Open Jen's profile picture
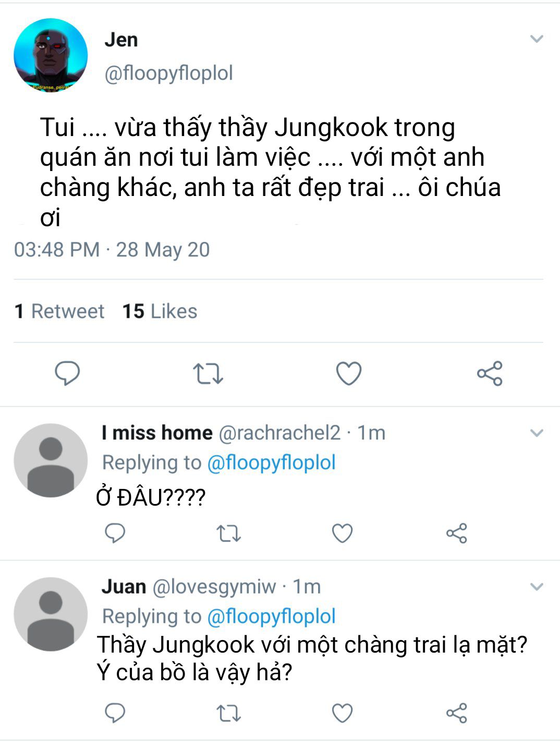This screenshot has width=560, height=749. [51, 55]
